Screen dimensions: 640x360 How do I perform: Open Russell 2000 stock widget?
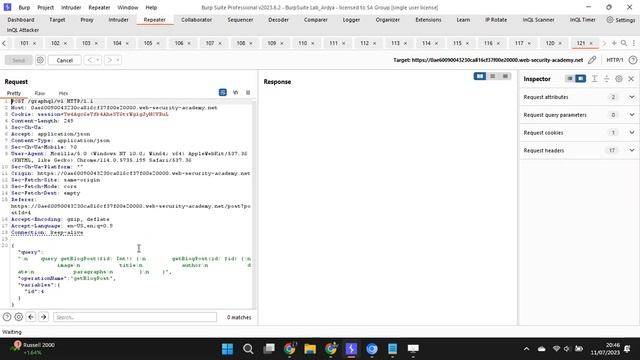[x=33, y=348]
